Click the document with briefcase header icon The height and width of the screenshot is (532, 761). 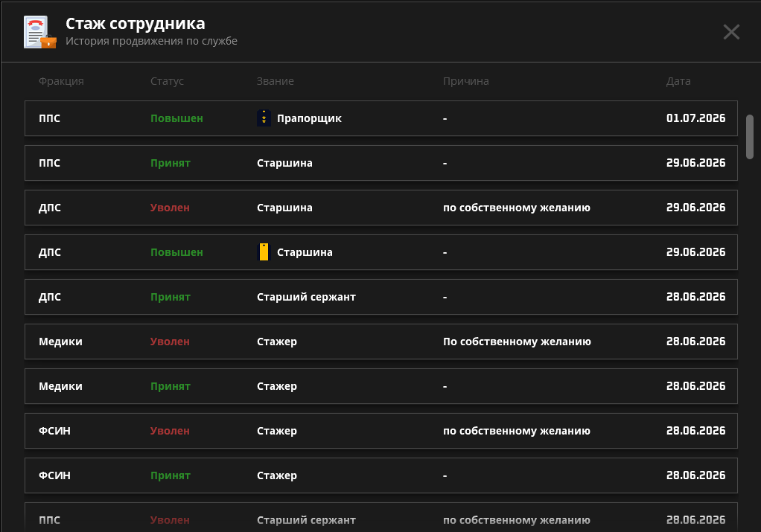tap(39, 32)
